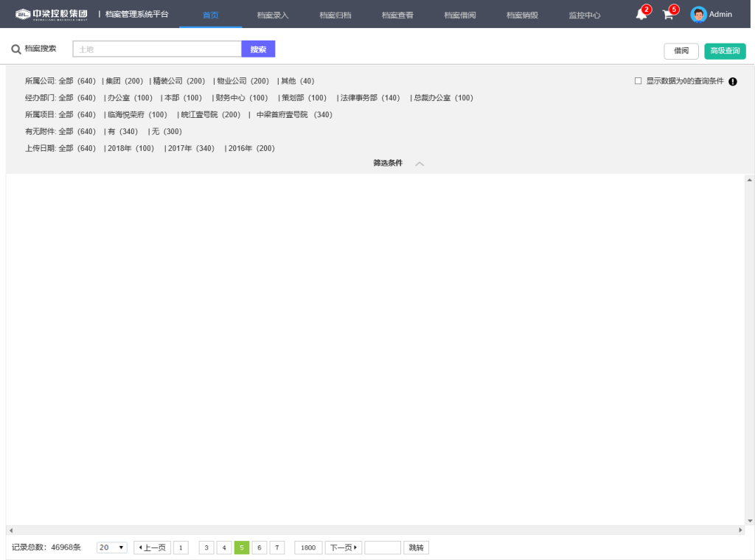Click the 档案搜索 magnifier icon
Viewport: 755px width, 560px height.
[15, 48]
